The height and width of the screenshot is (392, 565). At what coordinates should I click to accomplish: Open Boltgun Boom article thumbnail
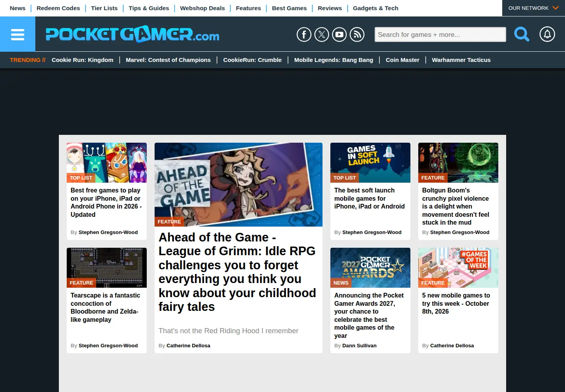(x=458, y=163)
